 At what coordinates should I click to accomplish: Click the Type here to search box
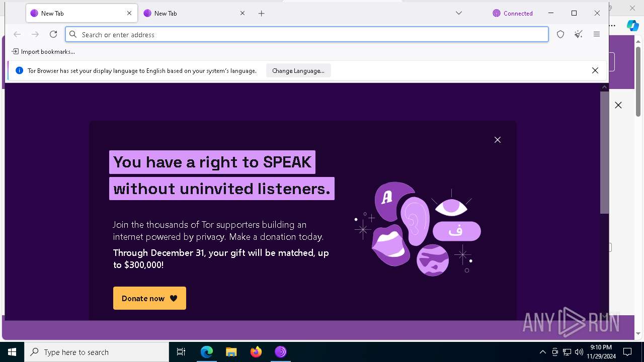pos(97,352)
